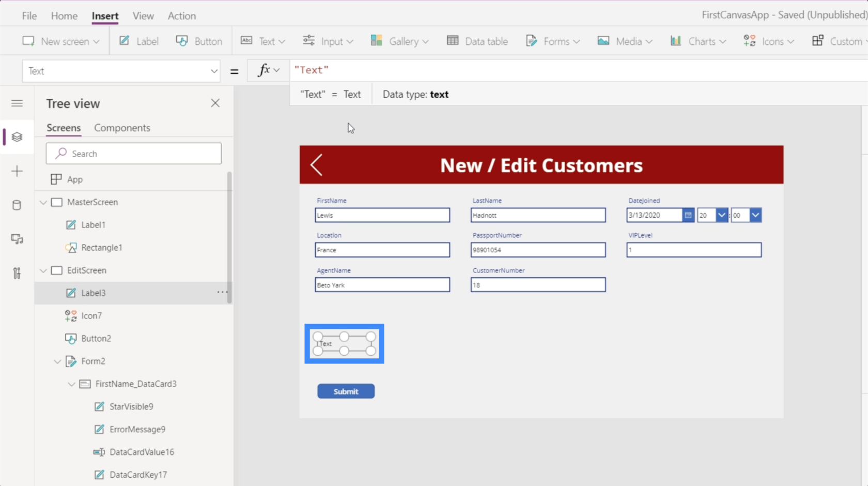
Task: Open the Data sources cylinder icon
Action: [17, 205]
